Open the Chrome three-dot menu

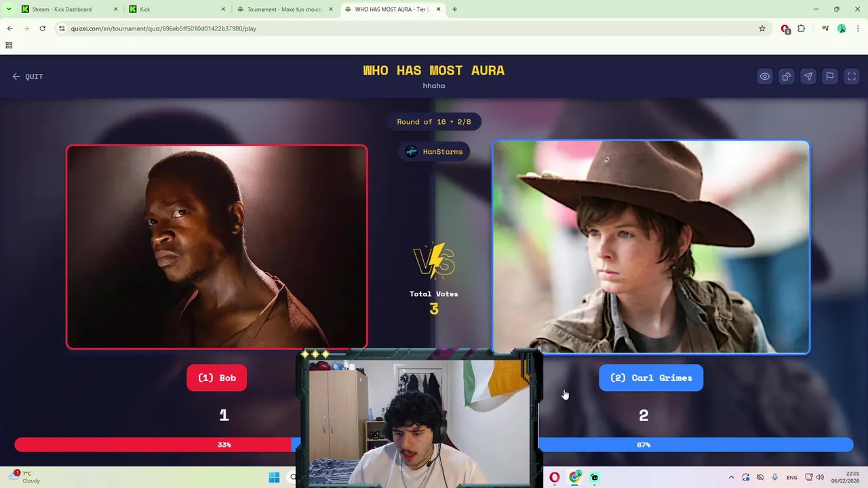coord(858,28)
